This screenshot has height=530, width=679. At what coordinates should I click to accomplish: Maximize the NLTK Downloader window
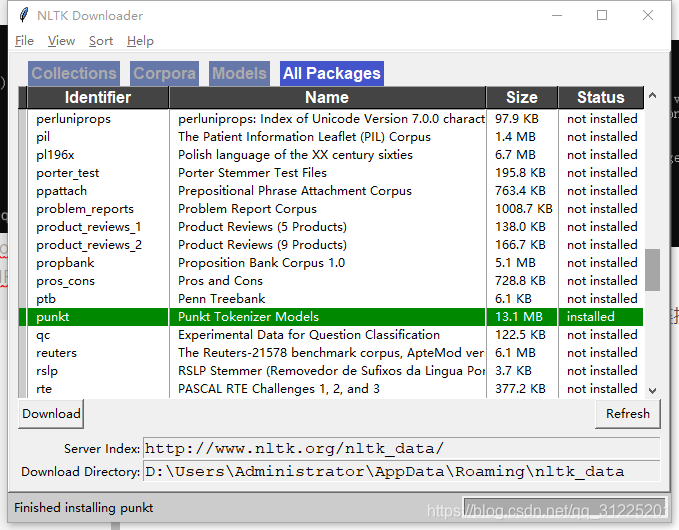click(602, 15)
